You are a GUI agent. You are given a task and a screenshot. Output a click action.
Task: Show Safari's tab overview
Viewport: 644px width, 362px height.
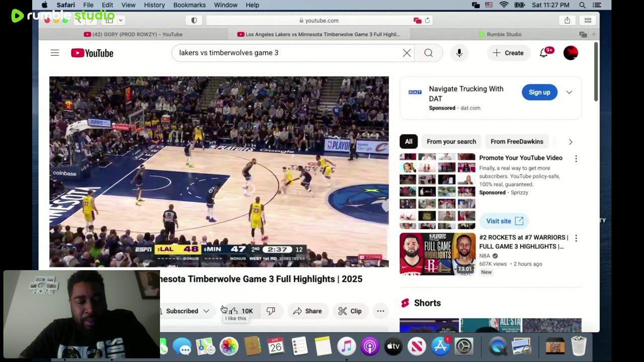point(588,20)
